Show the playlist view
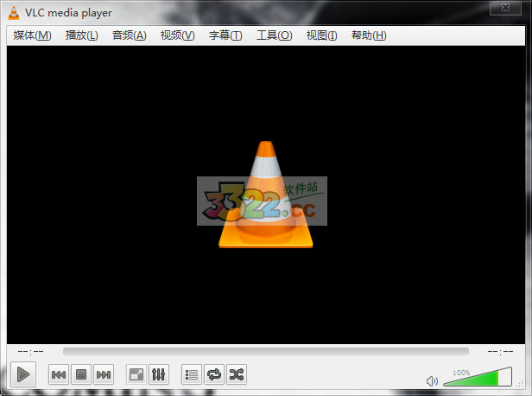This screenshot has height=396, width=532. [192, 374]
